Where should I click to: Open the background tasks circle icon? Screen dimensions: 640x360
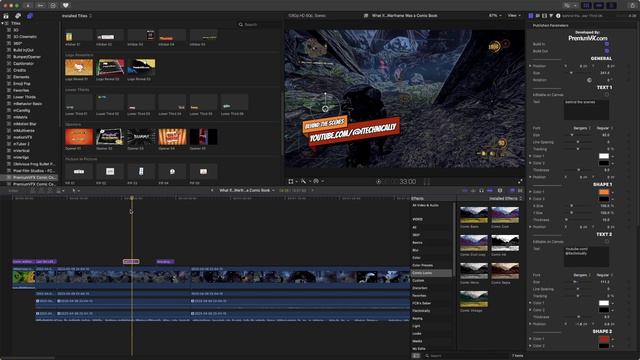point(53,6)
